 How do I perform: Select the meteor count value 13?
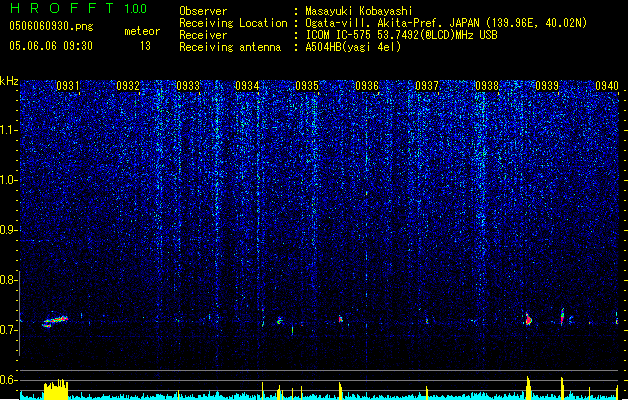(145, 46)
